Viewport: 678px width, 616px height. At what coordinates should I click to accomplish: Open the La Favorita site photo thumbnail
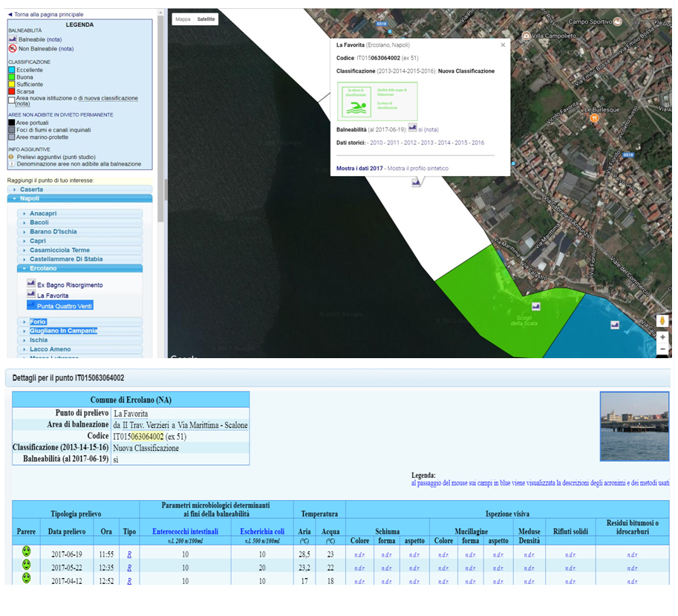tap(634, 426)
